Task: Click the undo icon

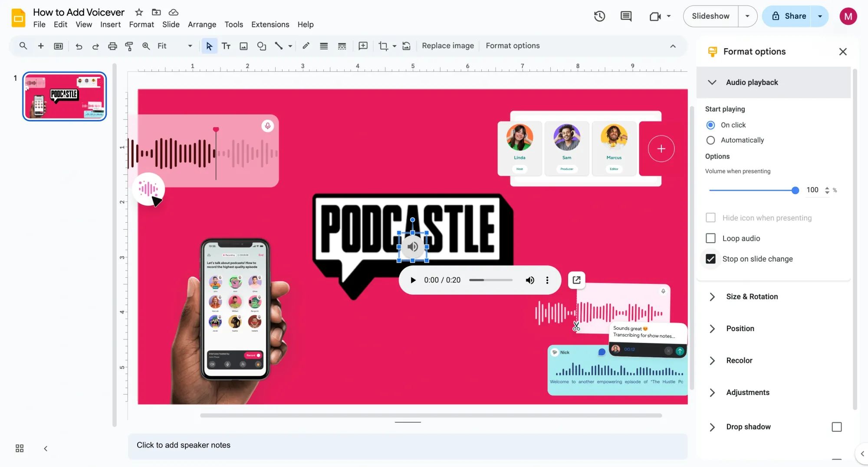Action: pos(79,46)
